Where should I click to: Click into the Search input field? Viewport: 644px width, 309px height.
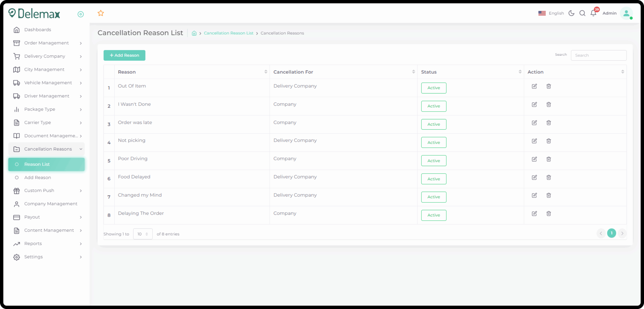pyautogui.click(x=598, y=55)
